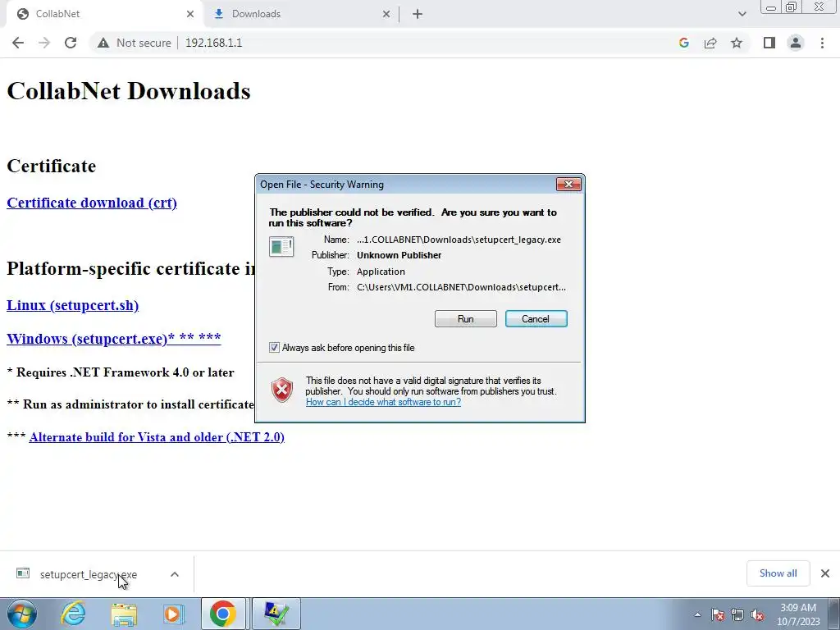840x630 pixels.
Task: Click the Not secure warning icon
Action: [x=103, y=43]
